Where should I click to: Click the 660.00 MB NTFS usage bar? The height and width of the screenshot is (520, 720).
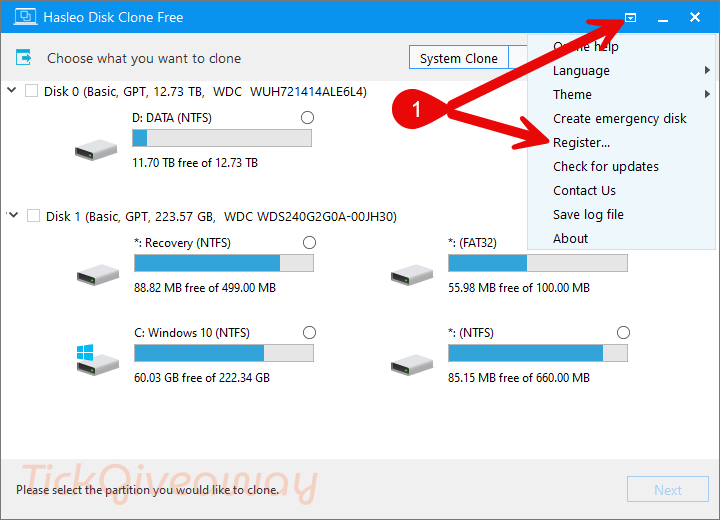click(538, 353)
